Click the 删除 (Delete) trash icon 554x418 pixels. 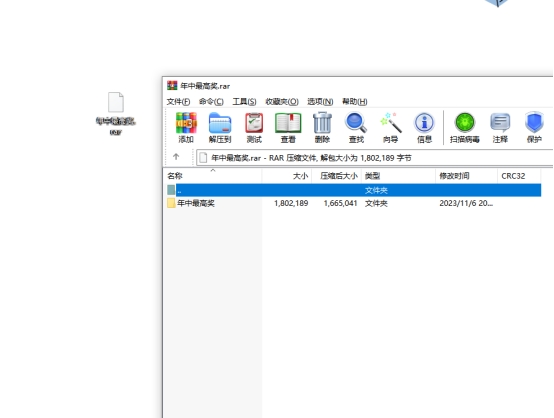[x=322, y=128]
